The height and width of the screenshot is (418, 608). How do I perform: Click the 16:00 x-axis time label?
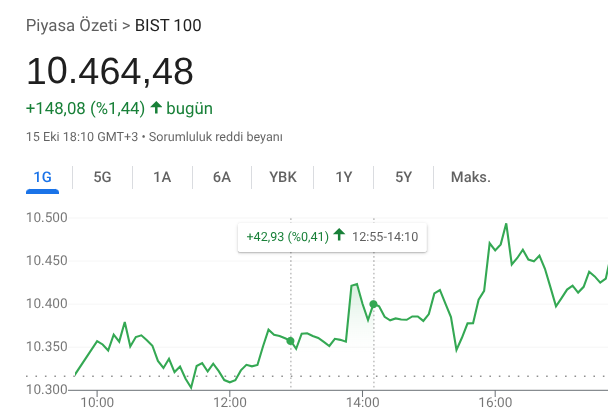tap(494, 403)
